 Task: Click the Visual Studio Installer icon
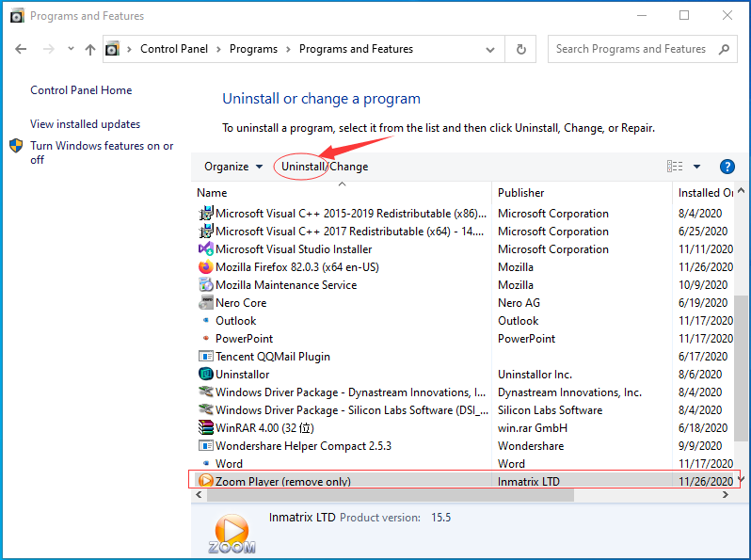coord(206,248)
